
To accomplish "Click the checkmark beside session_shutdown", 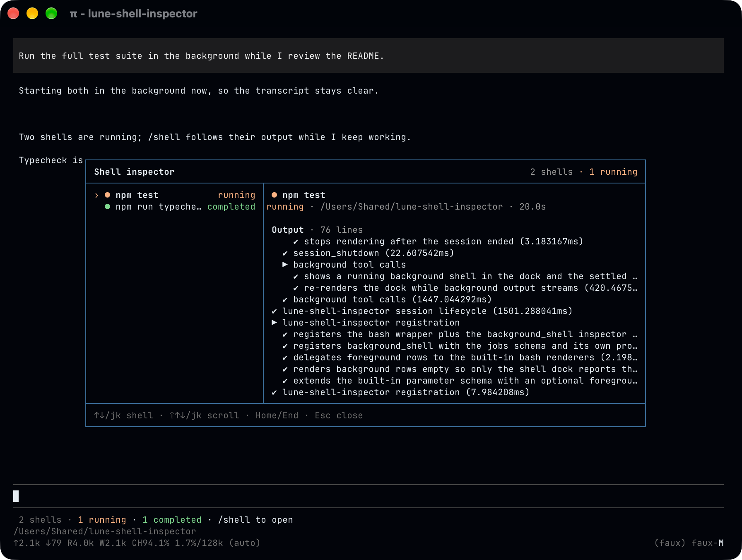I will [285, 253].
